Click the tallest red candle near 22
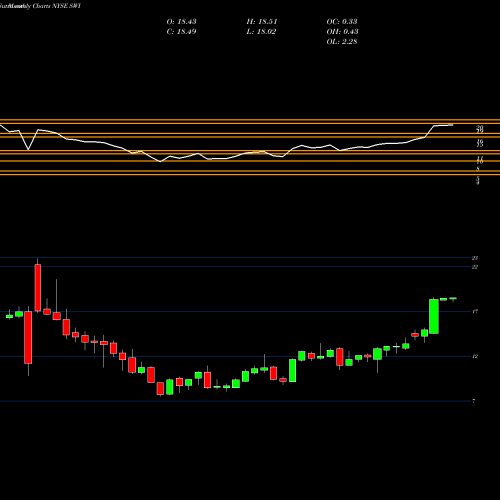Screen dimensions: 500x500 tap(38, 288)
